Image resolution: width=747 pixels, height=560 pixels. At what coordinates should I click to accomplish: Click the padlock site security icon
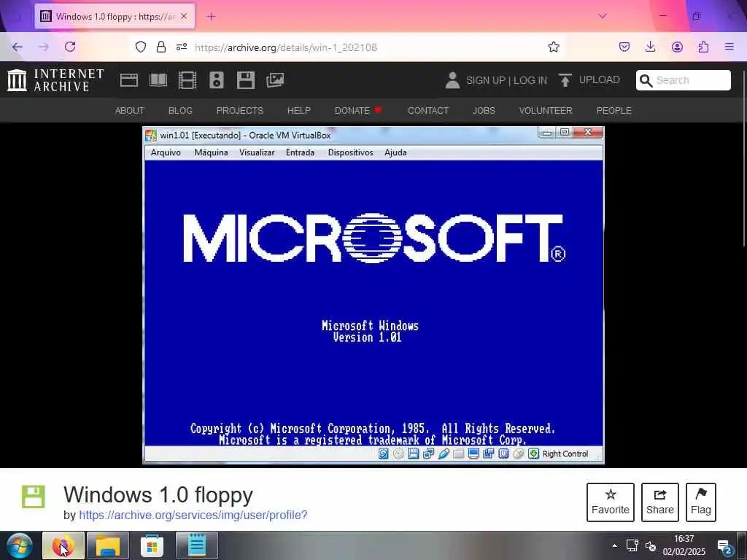tap(161, 47)
